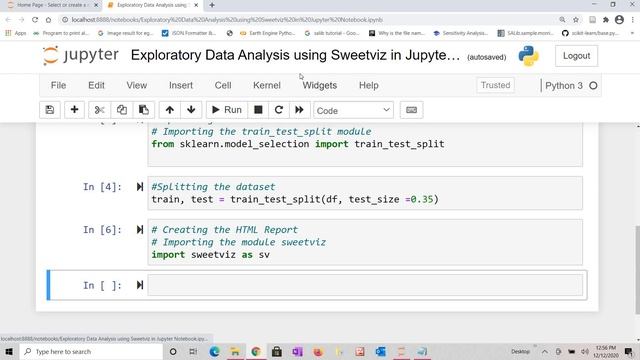Click the Logout button
Image resolution: width=640 pixels, height=360 pixels.
coord(576,56)
